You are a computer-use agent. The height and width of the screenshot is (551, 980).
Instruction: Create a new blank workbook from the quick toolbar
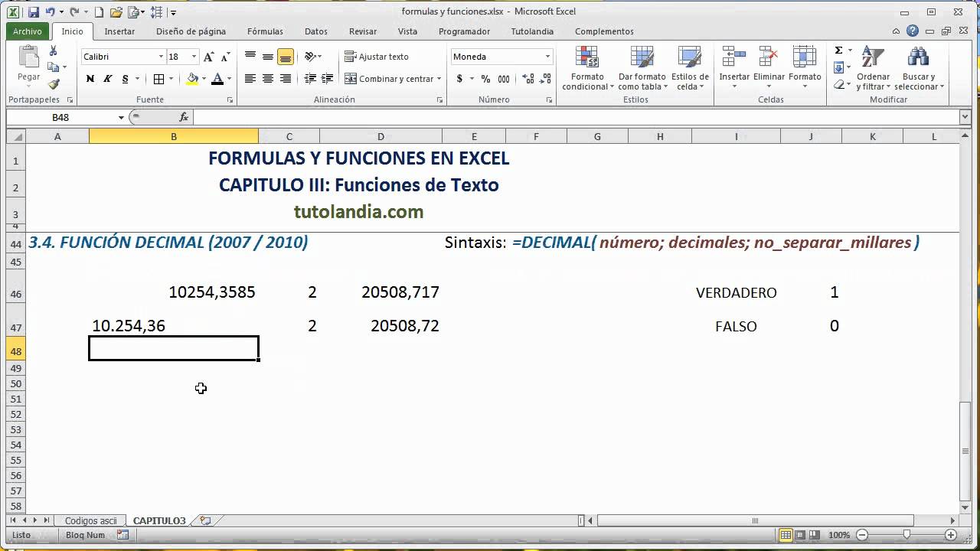(101, 12)
